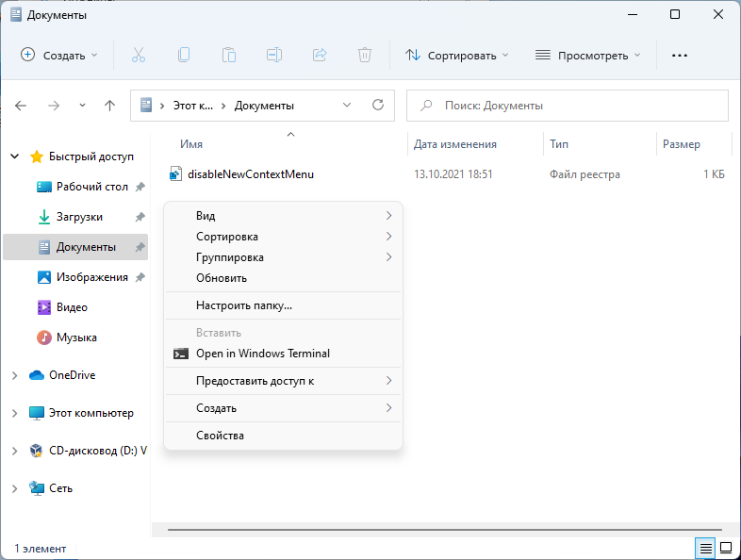Click the Сеть network icon
This screenshot has height=560, width=741.
tap(37, 487)
